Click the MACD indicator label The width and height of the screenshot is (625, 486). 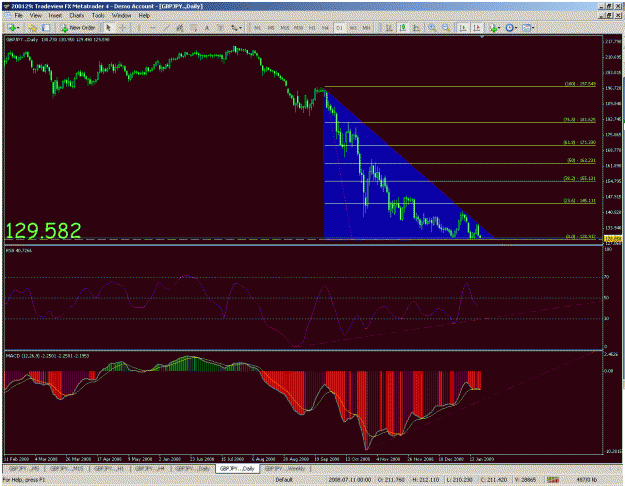pyautogui.click(x=47, y=356)
